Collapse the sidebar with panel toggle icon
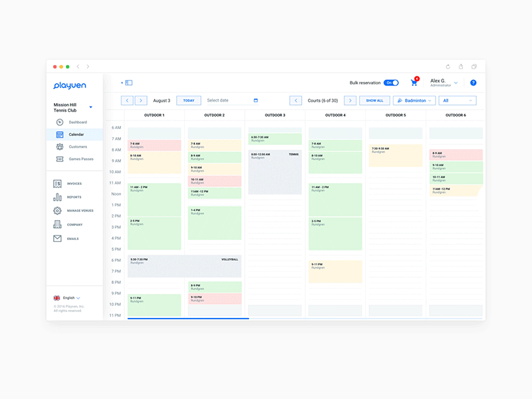The width and height of the screenshot is (532, 399). (128, 82)
